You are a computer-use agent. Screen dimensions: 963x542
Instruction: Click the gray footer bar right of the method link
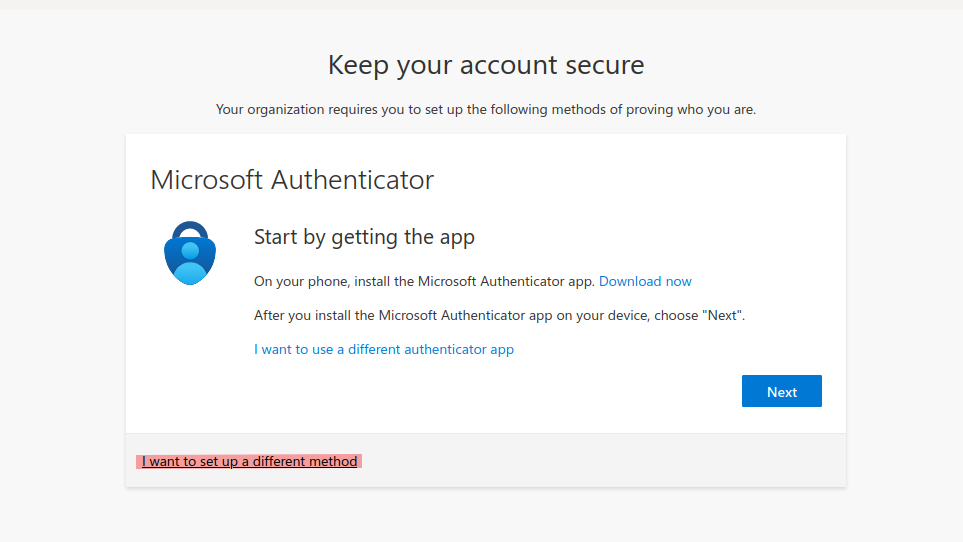point(600,461)
